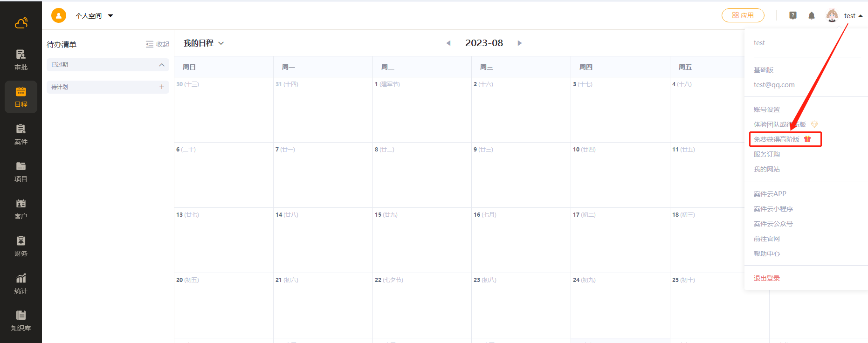Screen dimensions: 868x343
Task: Go to next month arrow
Action: point(519,43)
